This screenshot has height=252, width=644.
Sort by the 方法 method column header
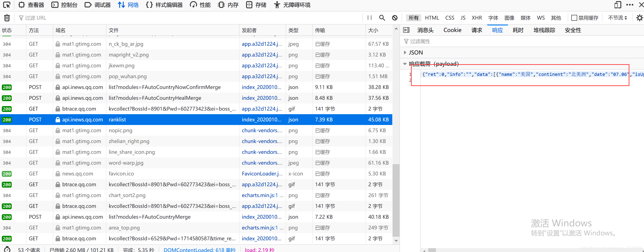click(x=40, y=30)
